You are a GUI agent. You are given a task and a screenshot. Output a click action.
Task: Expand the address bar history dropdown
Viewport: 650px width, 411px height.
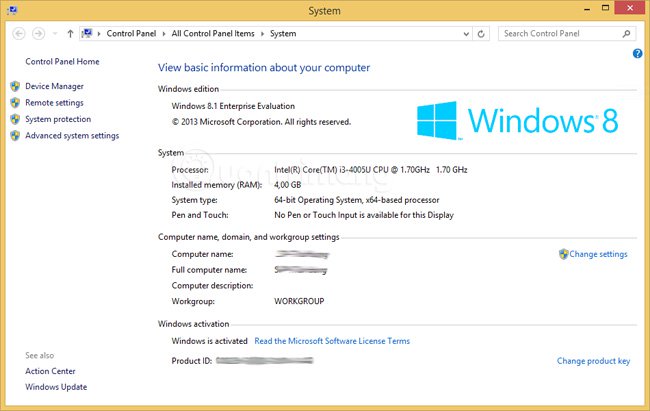466,34
